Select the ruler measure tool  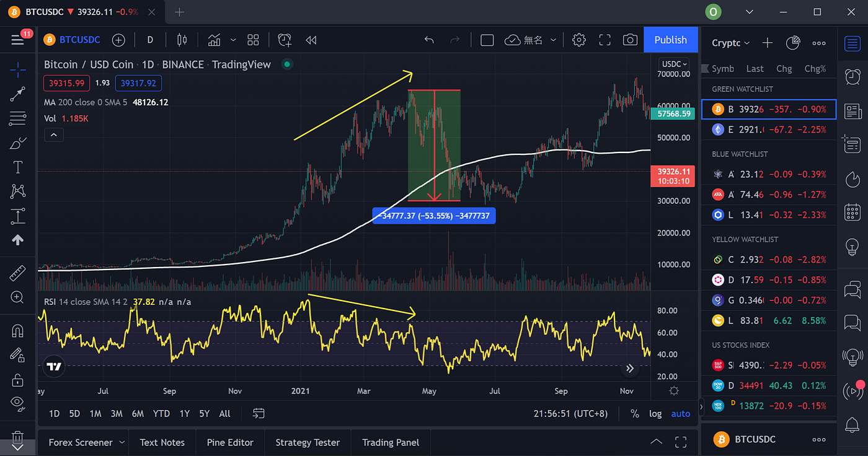[18, 273]
